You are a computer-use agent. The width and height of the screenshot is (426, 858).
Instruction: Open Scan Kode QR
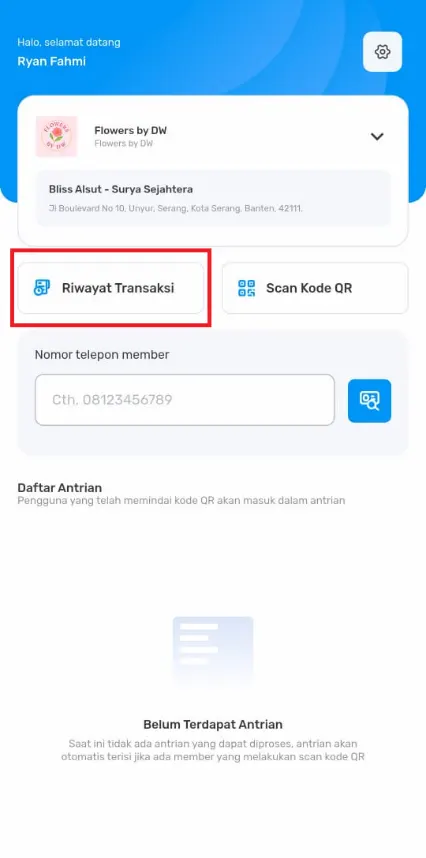tap(315, 288)
